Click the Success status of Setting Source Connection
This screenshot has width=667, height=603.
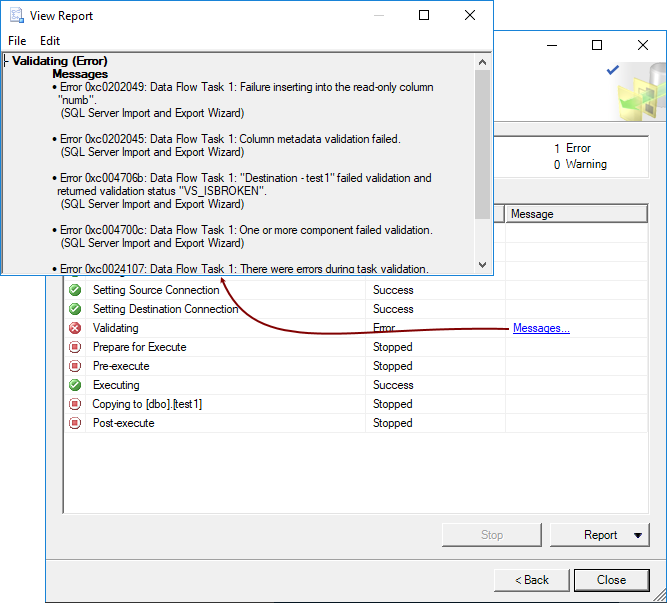tap(393, 290)
